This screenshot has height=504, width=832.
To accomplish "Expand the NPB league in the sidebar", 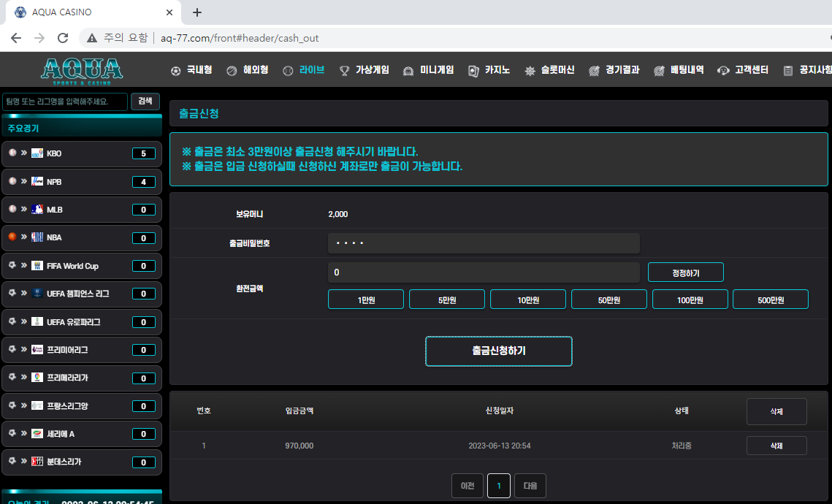I will pyautogui.click(x=81, y=182).
